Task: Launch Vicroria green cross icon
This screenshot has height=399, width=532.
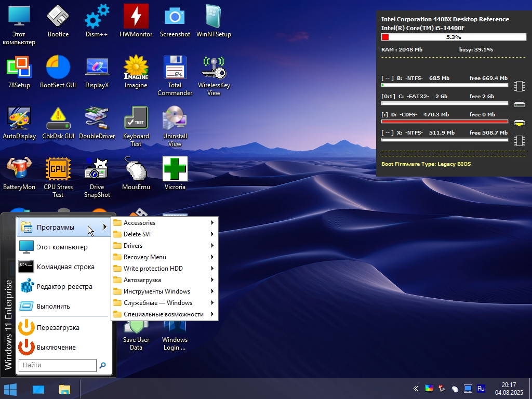Action: [175, 174]
